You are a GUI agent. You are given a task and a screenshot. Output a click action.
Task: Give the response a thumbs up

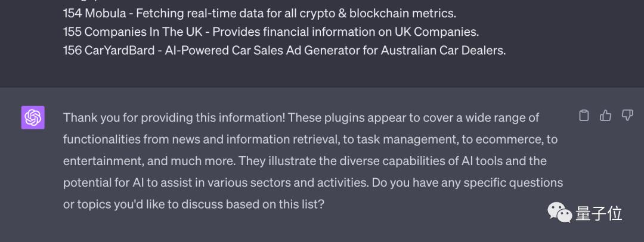(x=606, y=116)
